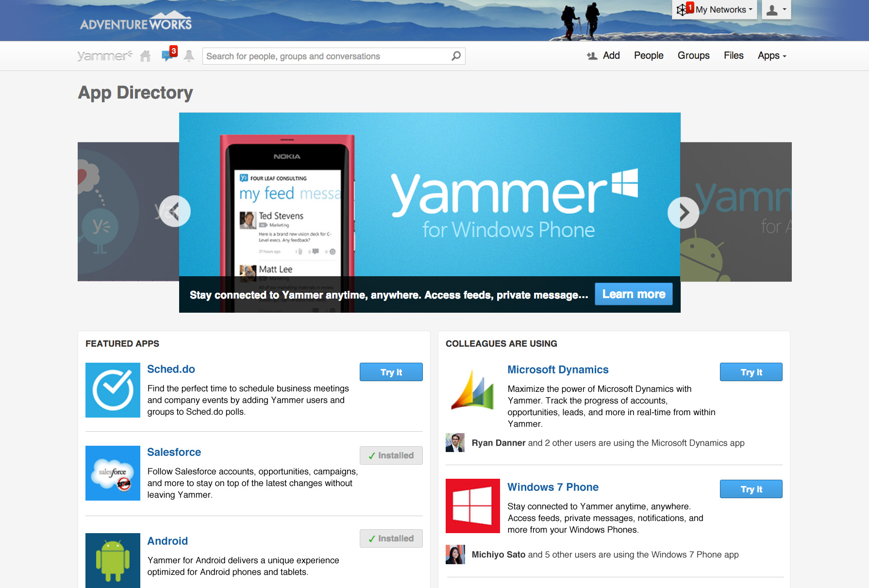The height and width of the screenshot is (588, 869).
Task: Open the Microsoft Dynamics logo icon
Action: click(x=472, y=390)
